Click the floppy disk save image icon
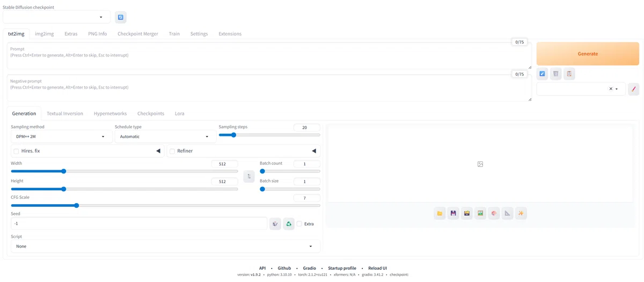This screenshot has width=644, height=282. pyautogui.click(x=453, y=213)
